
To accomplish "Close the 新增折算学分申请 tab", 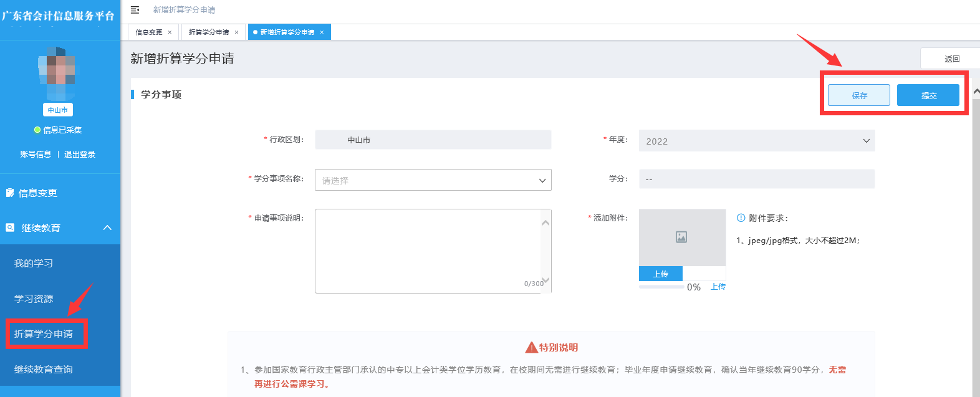I will 322,32.
